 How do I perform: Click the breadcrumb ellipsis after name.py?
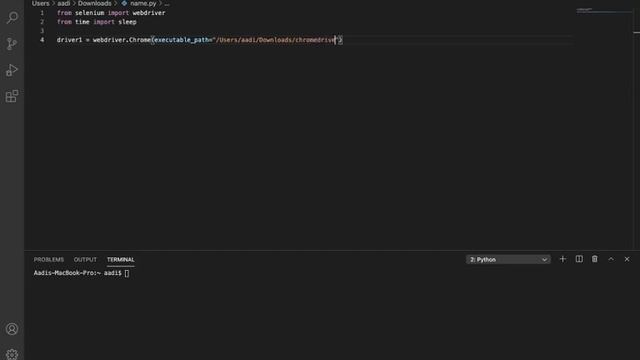click(x=167, y=3)
